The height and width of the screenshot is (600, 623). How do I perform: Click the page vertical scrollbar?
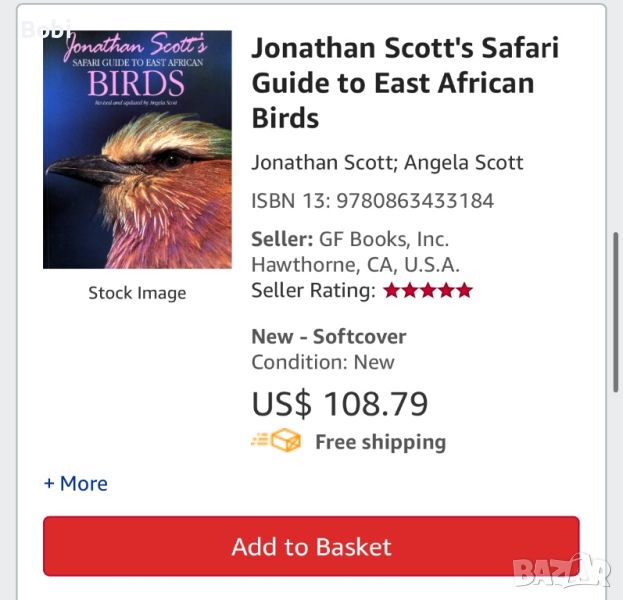coord(616,310)
